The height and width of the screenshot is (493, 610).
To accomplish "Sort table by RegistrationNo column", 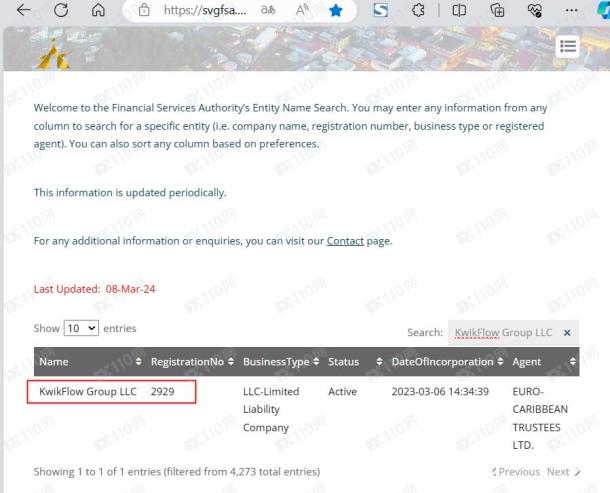I will (x=192, y=362).
